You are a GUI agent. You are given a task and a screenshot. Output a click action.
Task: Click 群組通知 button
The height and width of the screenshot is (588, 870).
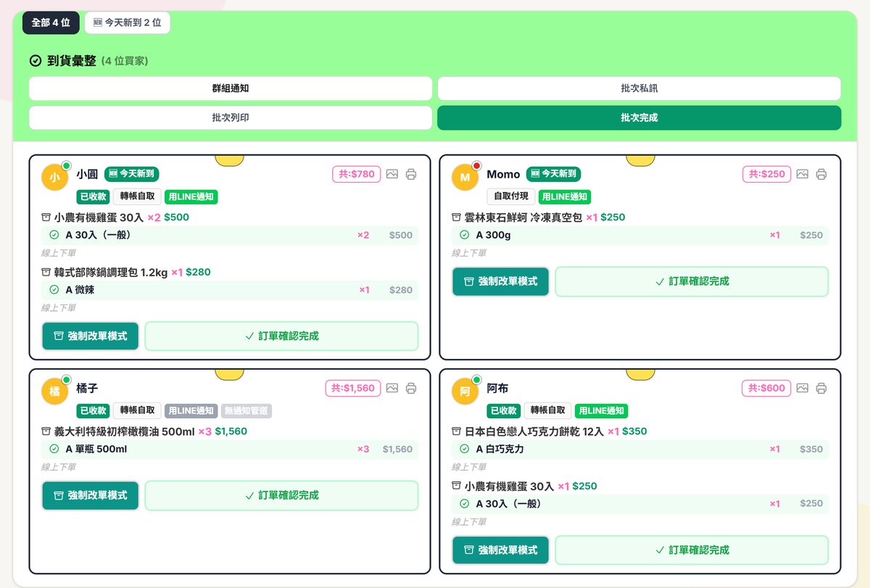(231, 88)
